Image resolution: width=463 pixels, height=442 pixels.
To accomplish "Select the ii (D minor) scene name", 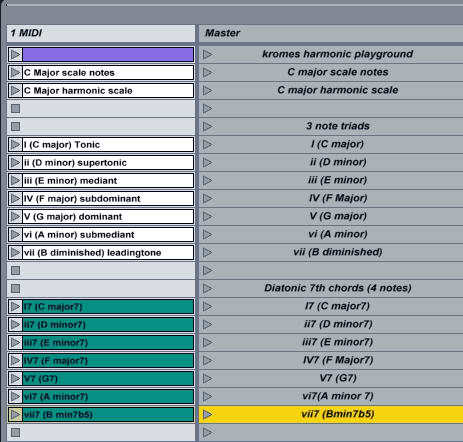I will 338,162.
